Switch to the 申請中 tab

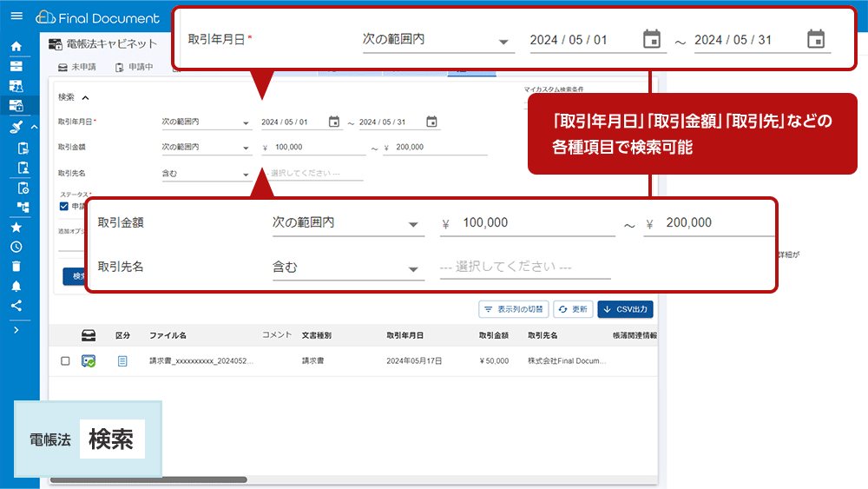click(x=134, y=67)
